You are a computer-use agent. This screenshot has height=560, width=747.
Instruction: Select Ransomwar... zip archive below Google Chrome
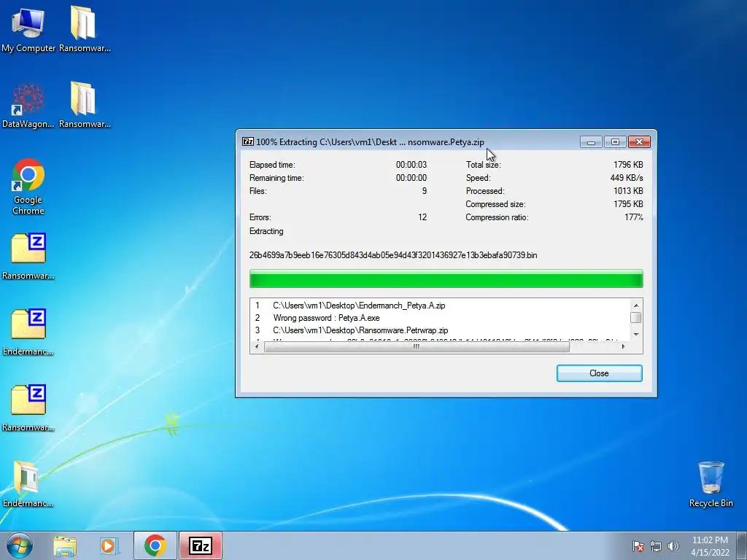28,256
